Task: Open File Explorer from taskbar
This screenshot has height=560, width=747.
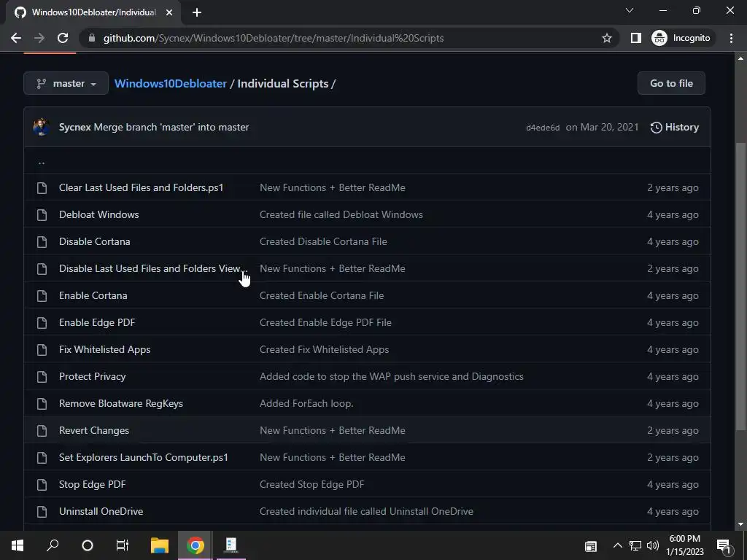Action: pos(160,545)
